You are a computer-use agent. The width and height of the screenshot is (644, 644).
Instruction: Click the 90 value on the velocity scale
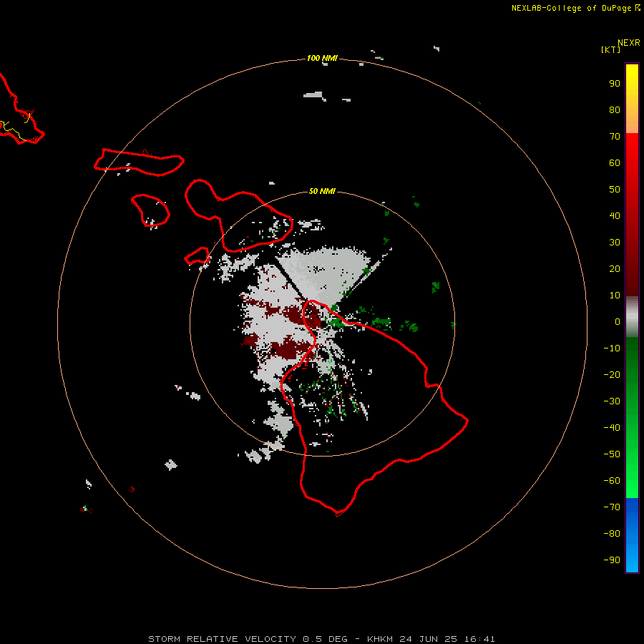(x=615, y=84)
